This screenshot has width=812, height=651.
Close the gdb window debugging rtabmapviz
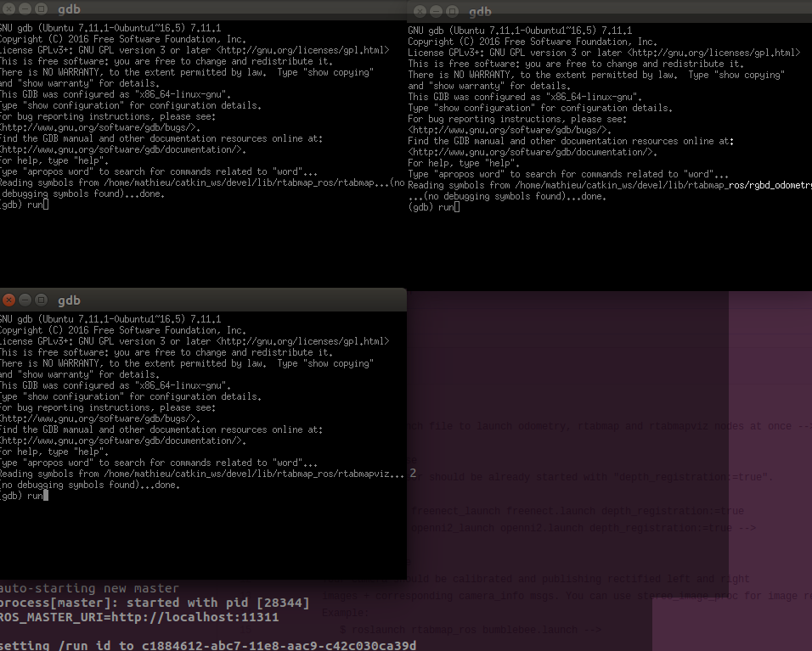pos(8,300)
